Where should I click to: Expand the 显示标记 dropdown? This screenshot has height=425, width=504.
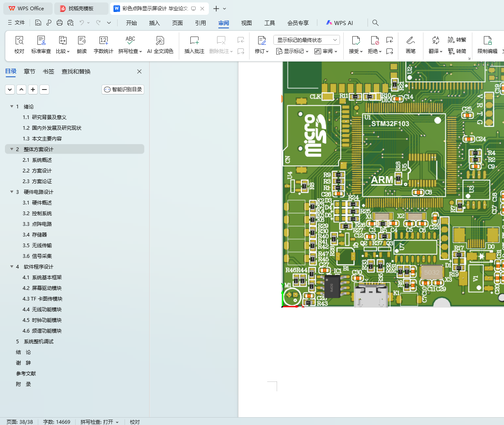point(292,51)
